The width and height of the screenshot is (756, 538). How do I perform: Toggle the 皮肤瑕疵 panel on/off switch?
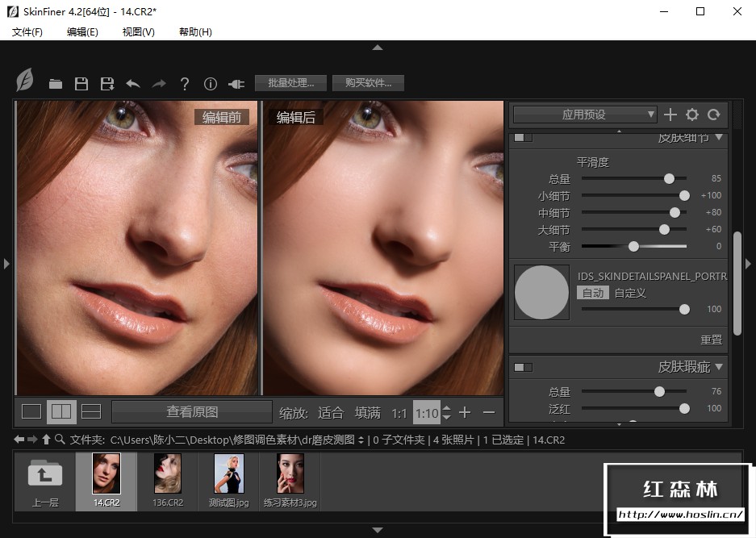pyautogui.click(x=524, y=368)
